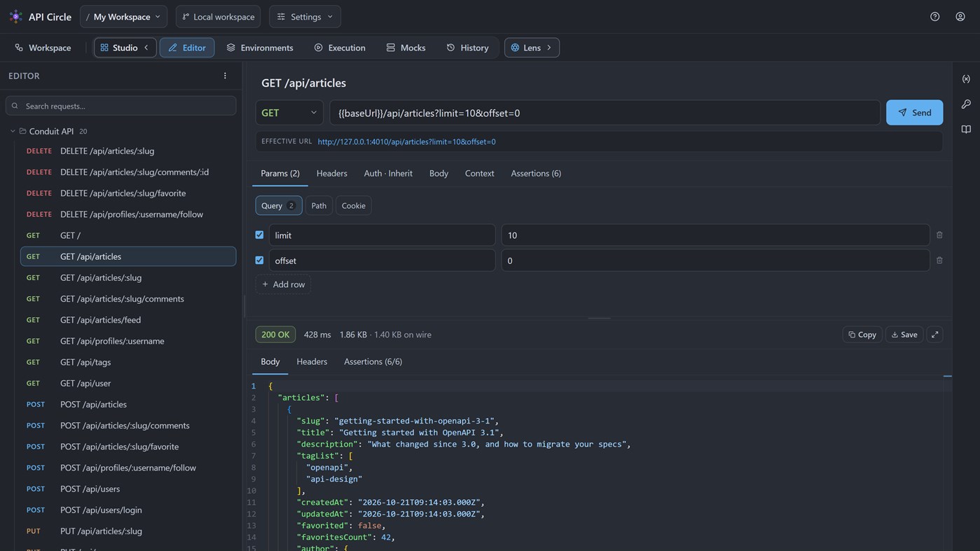Select POST /api/users/login request
The width and height of the screenshot is (980, 551).
pos(128,510)
